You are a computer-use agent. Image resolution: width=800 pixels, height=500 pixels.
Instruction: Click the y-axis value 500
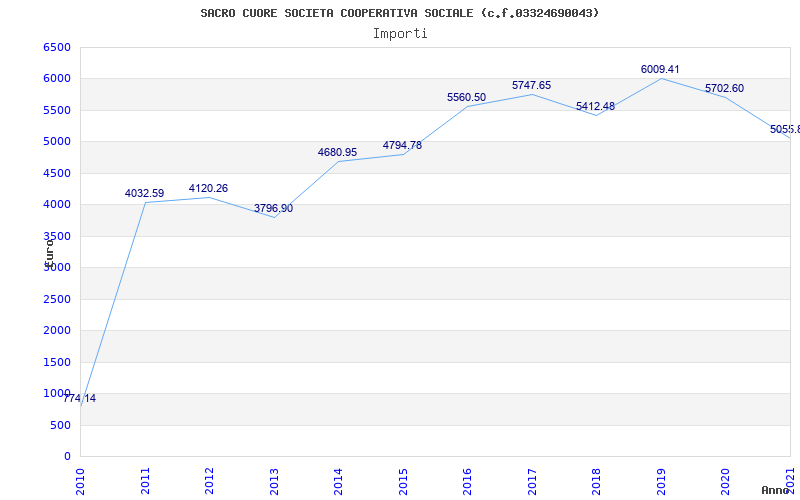pos(60,425)
